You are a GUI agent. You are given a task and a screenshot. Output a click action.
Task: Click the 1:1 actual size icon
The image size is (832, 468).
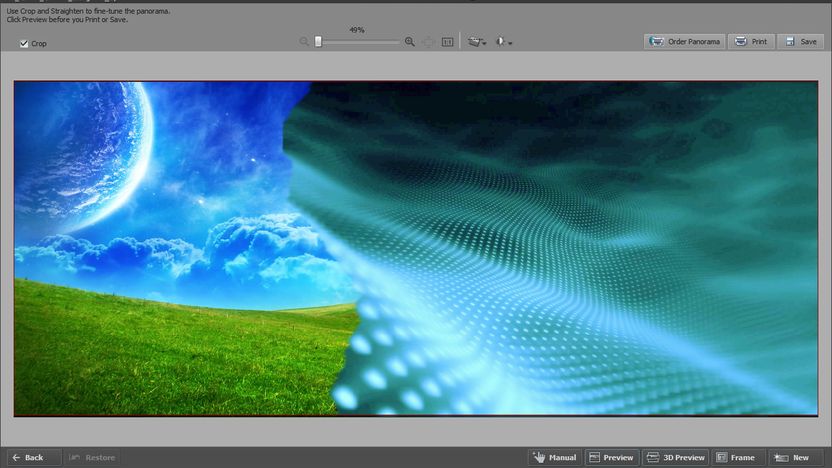447,41
